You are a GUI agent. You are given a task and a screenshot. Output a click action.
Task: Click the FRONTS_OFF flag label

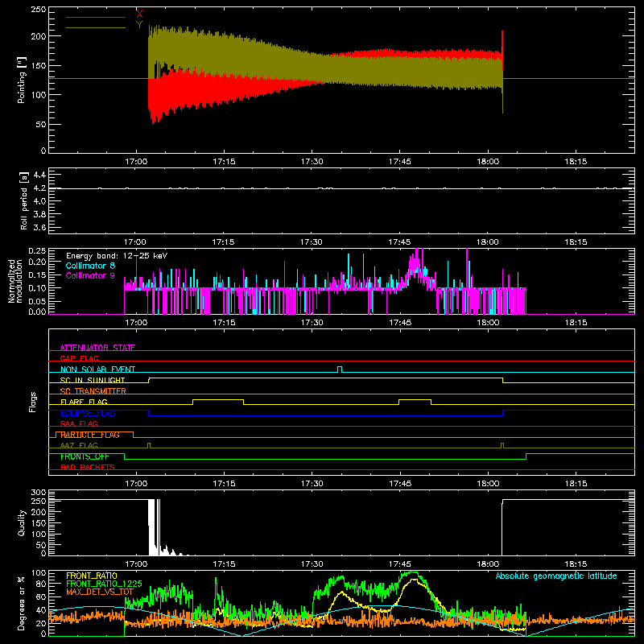(85, 456)
